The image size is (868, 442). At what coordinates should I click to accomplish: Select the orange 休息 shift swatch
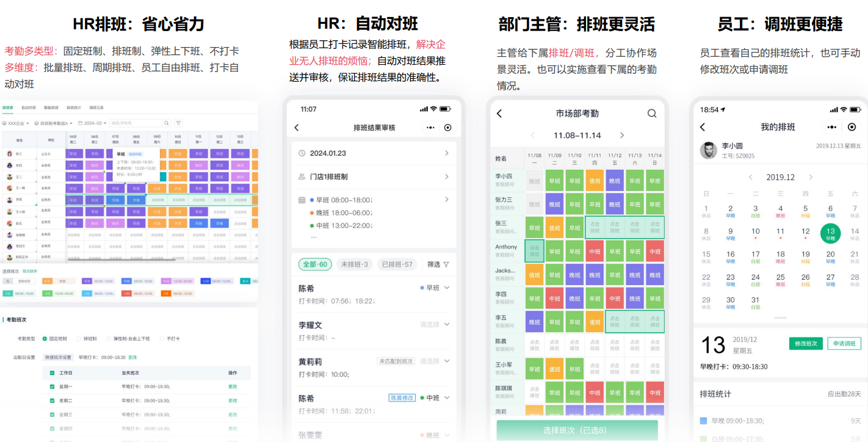click(x=59, y=281)
